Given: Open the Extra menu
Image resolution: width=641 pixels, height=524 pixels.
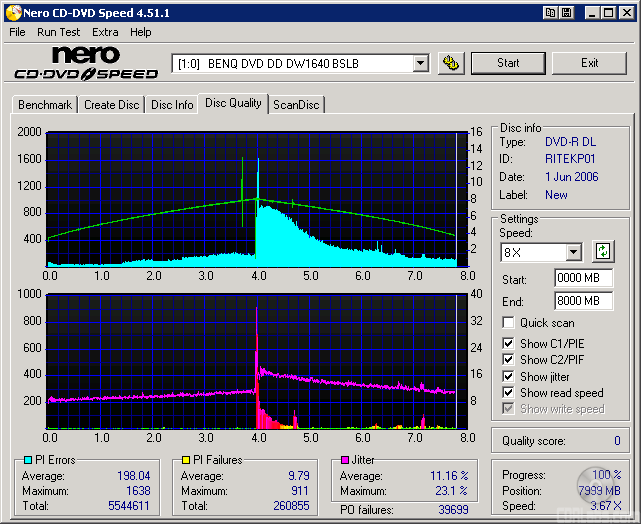Looking at the screenshot, I should tap(105, 32).
